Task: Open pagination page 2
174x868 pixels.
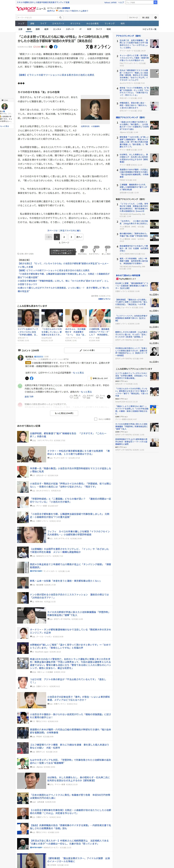Action: tap(64, 237)
